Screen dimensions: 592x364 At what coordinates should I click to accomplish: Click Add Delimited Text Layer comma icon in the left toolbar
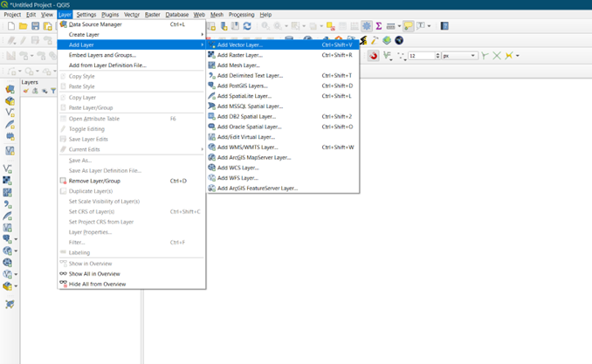(x=8, y=204)
